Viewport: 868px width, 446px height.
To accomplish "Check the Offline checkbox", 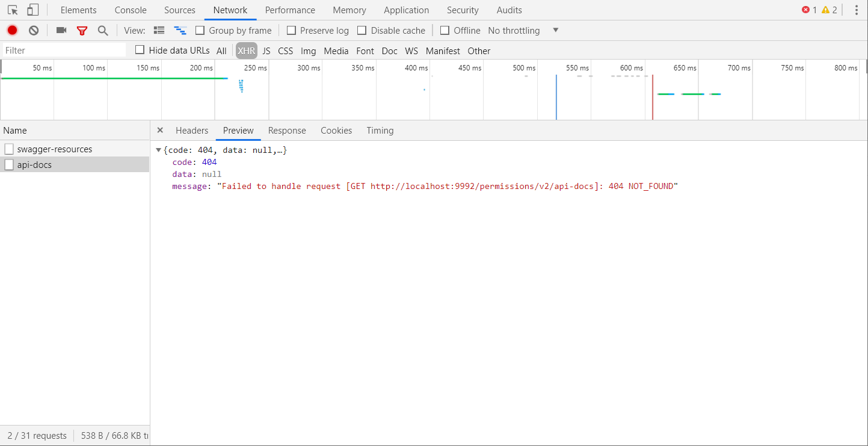I will tap(445, 30).
